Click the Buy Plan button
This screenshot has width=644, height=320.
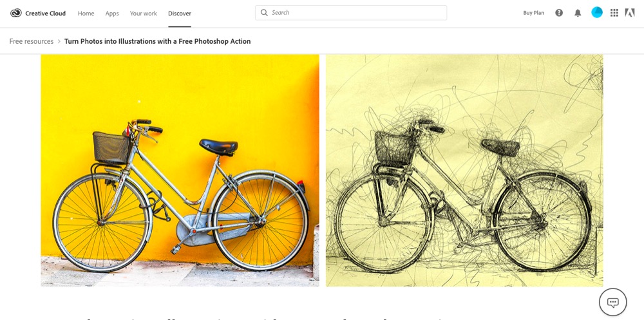pos(533,13)
